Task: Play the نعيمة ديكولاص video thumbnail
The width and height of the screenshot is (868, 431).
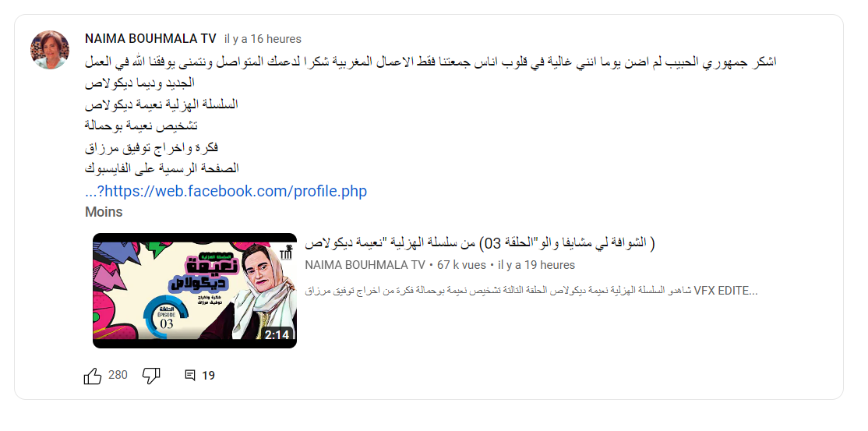Action: point(195,291)
